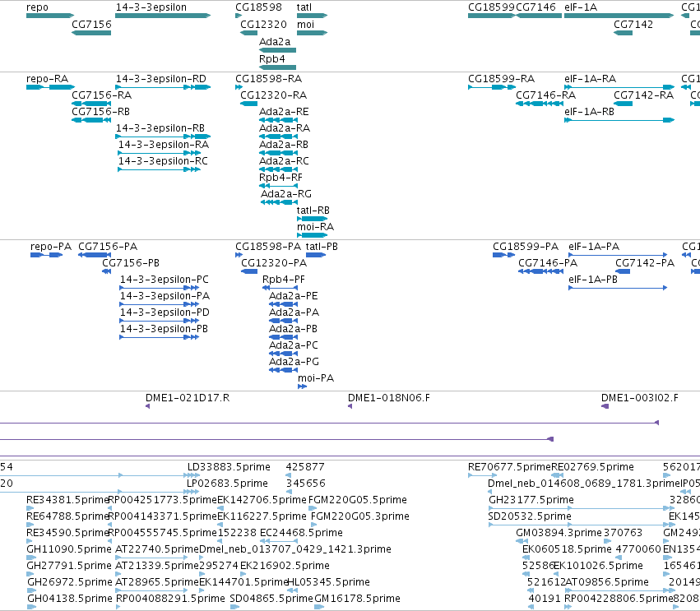Select the SD20532.5prime EST
The image size is (700, 611).
(x=582, y=525)
